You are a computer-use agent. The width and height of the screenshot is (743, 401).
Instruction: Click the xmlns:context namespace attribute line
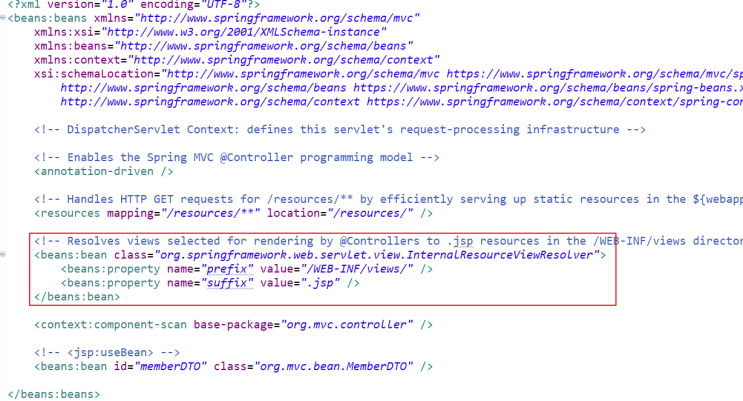click(236, 60)
